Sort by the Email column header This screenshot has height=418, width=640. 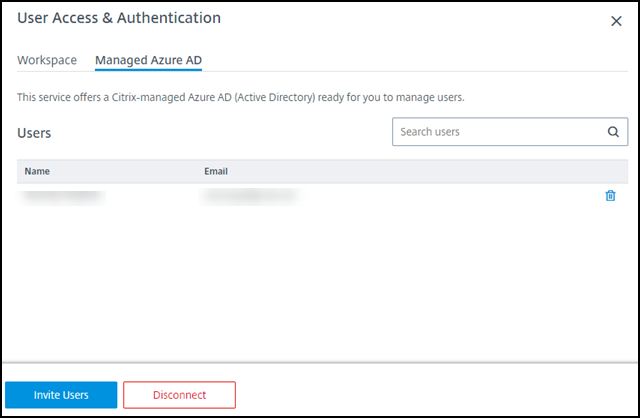216,171
